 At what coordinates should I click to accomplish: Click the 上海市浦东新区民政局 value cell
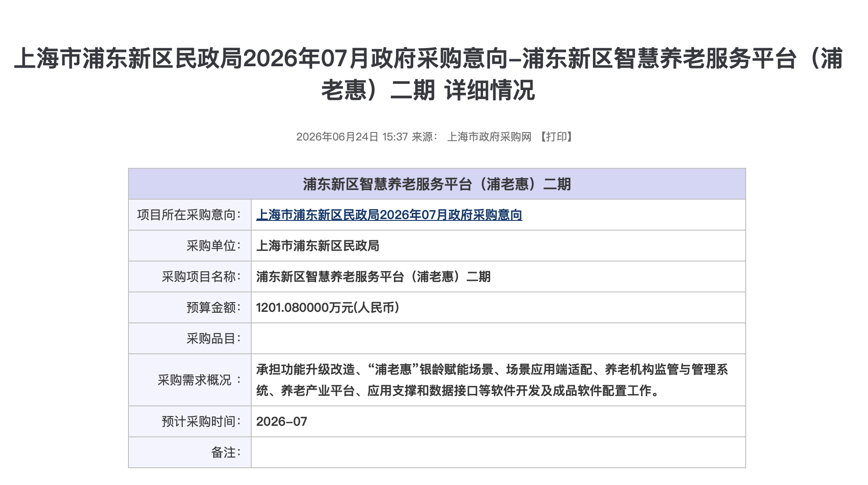pos(498,246)
